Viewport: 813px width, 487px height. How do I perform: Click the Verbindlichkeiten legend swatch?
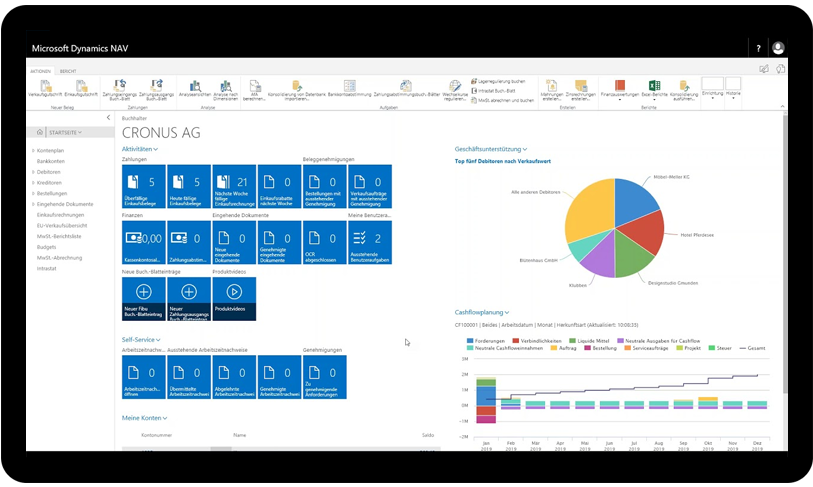click(x=515, y=341)
